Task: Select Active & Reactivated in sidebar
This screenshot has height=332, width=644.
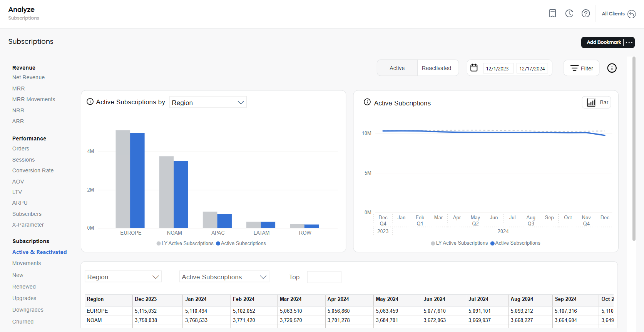Action: [x=40, y=252]
